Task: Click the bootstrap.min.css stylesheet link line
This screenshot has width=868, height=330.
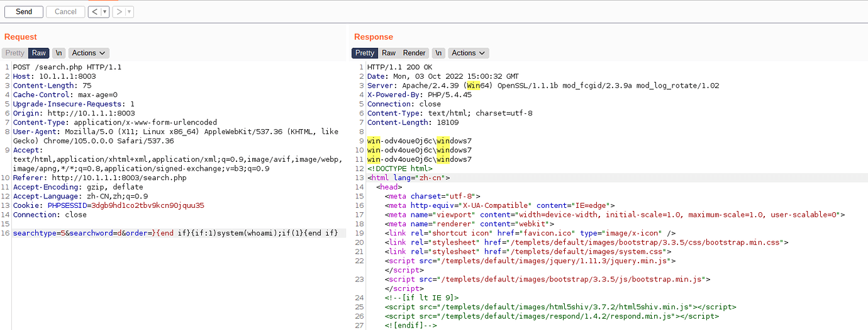Action: 587,242
